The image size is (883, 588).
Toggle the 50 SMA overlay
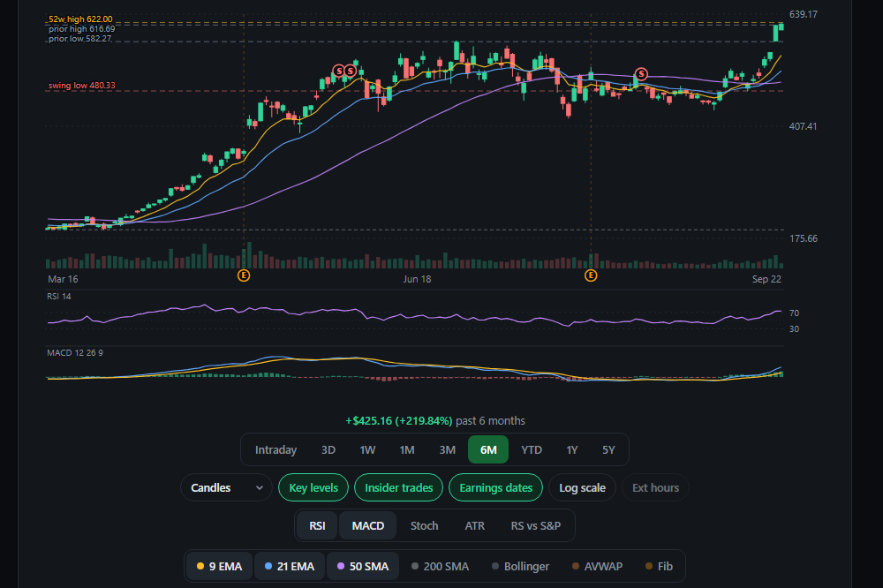pyautogui.click(x=363, y=566)
